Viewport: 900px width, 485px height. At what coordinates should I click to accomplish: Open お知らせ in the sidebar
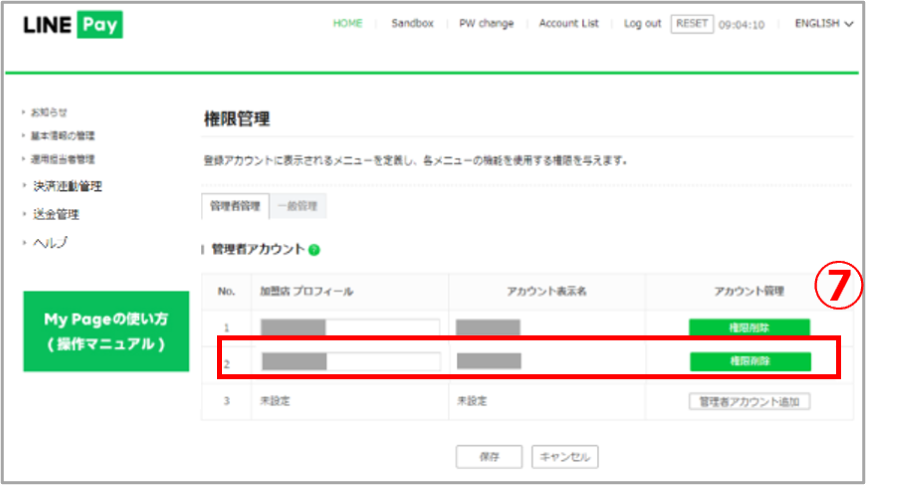point(49,112)
